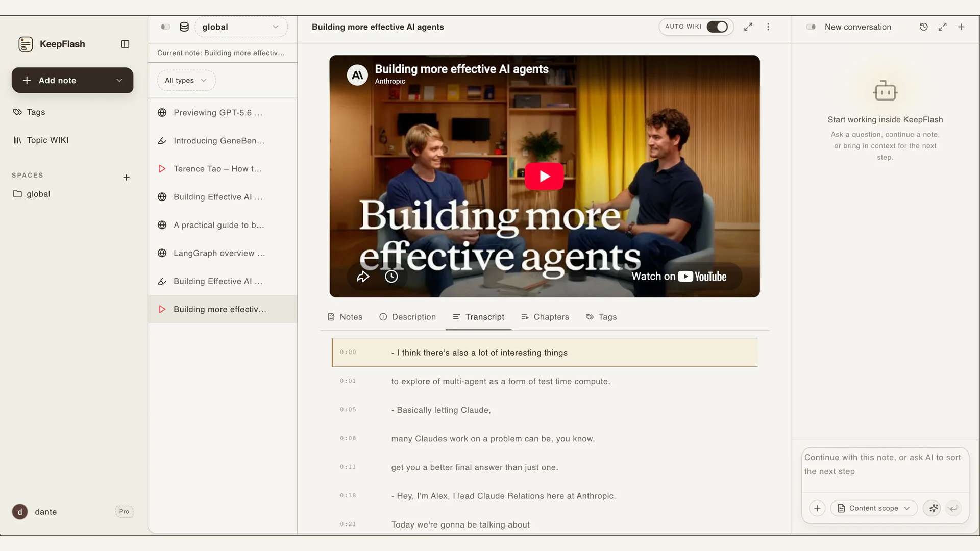Collapse the left sidebar panel icon

click(125, 44)
